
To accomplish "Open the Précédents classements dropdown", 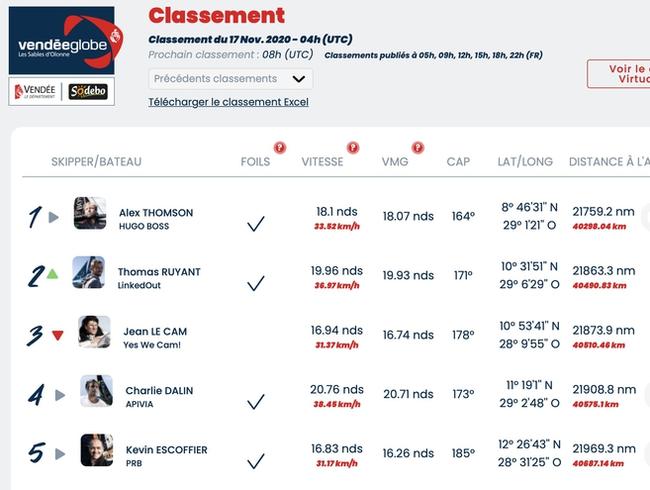I will pyautogui.click(x=230, y=79).
